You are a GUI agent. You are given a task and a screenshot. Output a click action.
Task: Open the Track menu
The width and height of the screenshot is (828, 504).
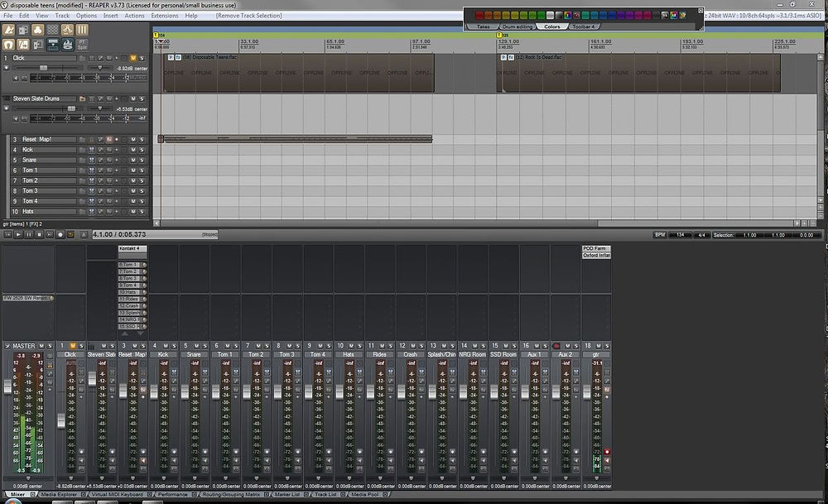62,16
